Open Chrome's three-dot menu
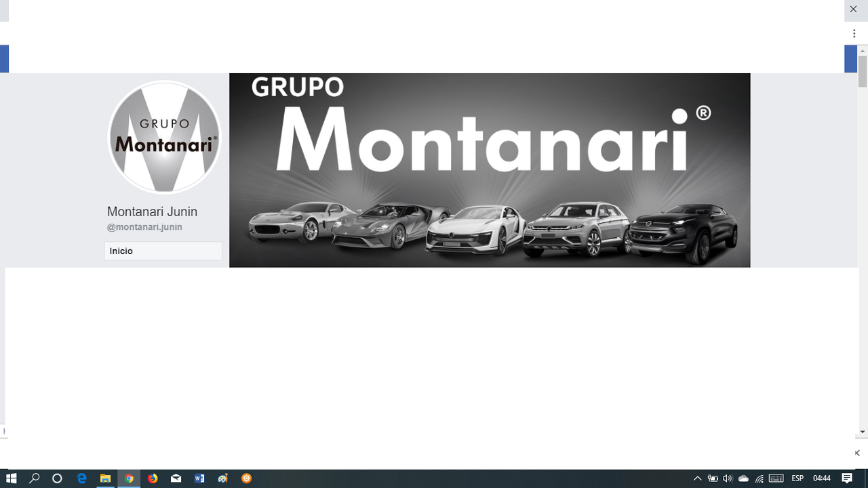 [854, 34]
